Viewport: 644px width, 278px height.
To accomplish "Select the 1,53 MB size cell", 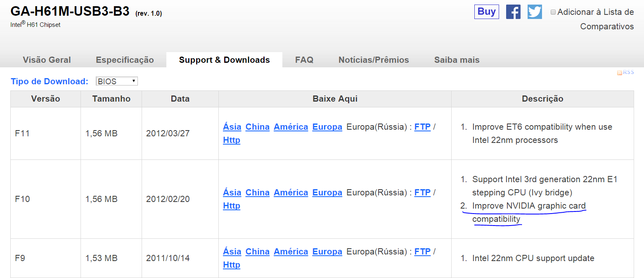I will pos(111,258).
